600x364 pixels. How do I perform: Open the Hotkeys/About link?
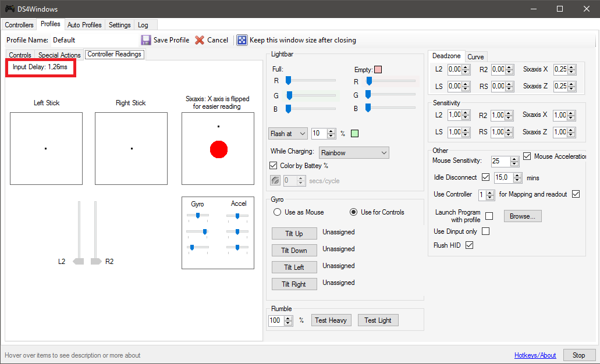(x=535, y=355)
